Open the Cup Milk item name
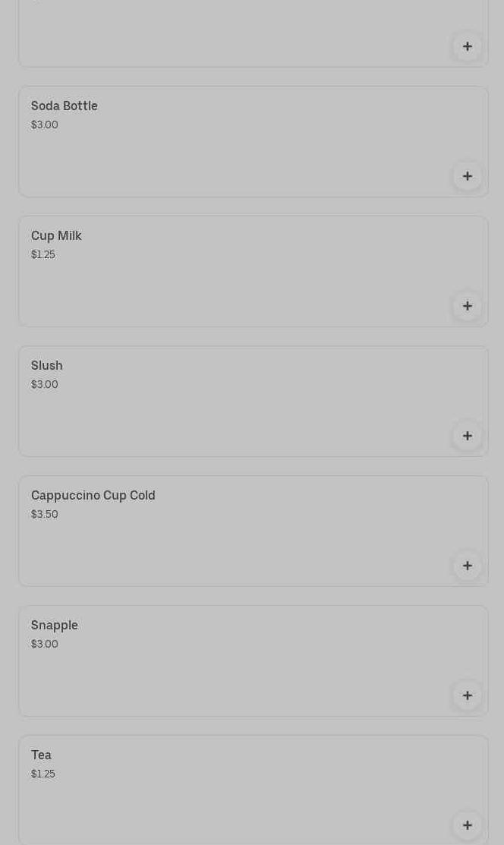The width and height of the screenshot is (504, 845). [56, 236]
